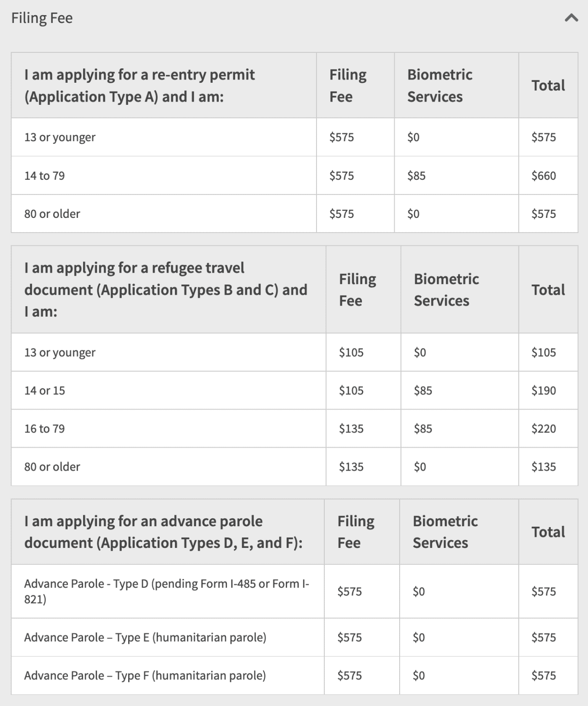Click $85 biometric fee for 14 to 79

[x=417, y=176]
